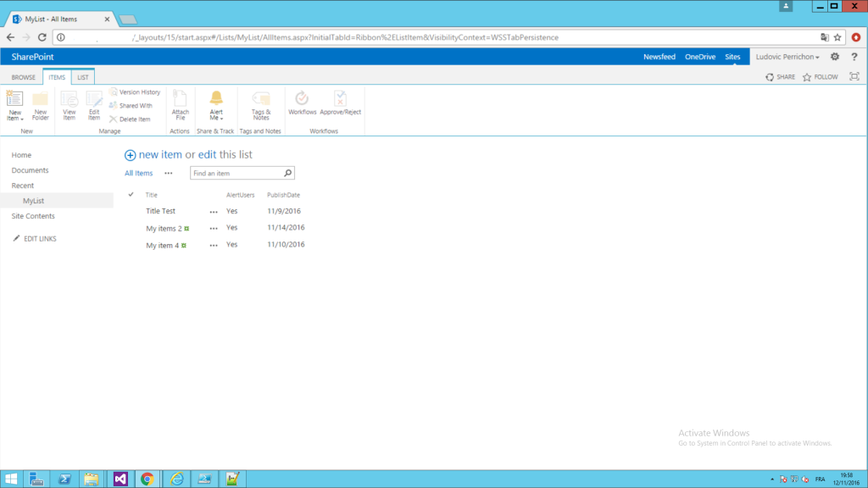The image size is (868, 488).
Task: Open the settings gear menu
Action: pyautogui.click(x=835, y=57)
